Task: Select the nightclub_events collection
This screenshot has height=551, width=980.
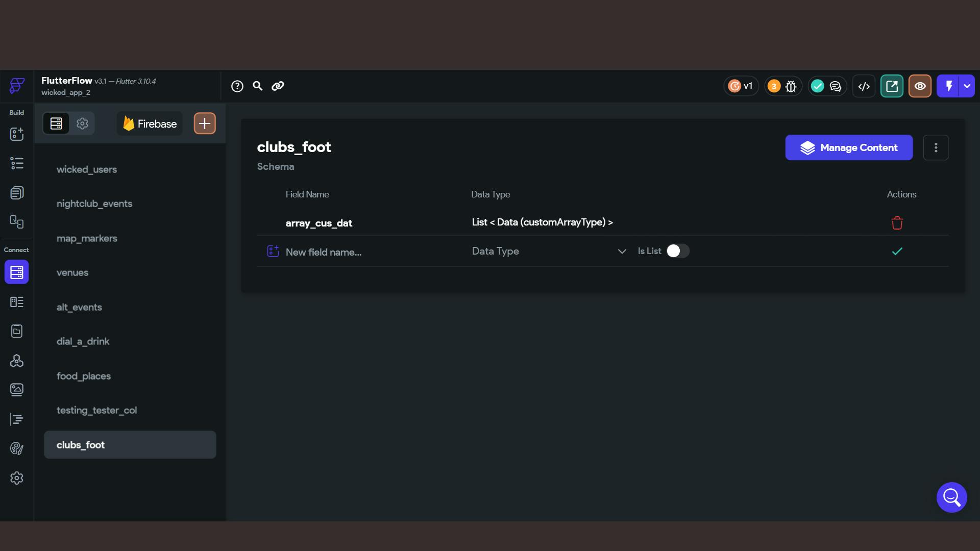Action: 94,204
